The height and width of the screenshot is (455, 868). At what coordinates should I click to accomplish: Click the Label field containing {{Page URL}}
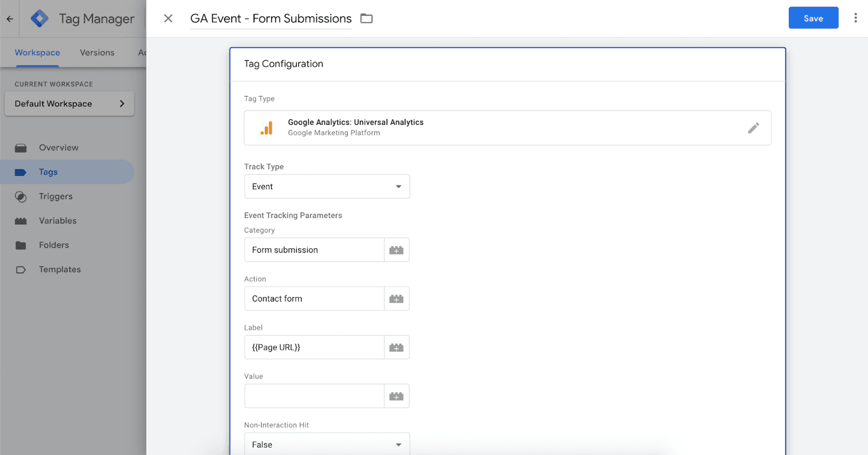314,348
